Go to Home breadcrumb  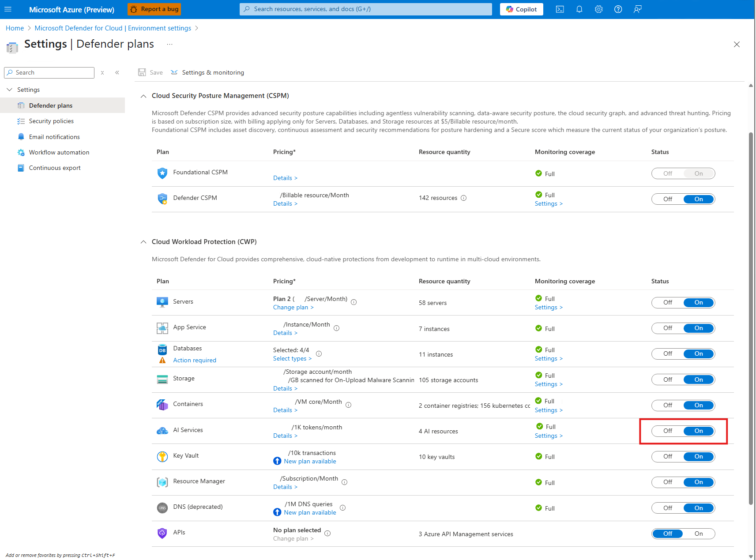click(x=15, y=28)
